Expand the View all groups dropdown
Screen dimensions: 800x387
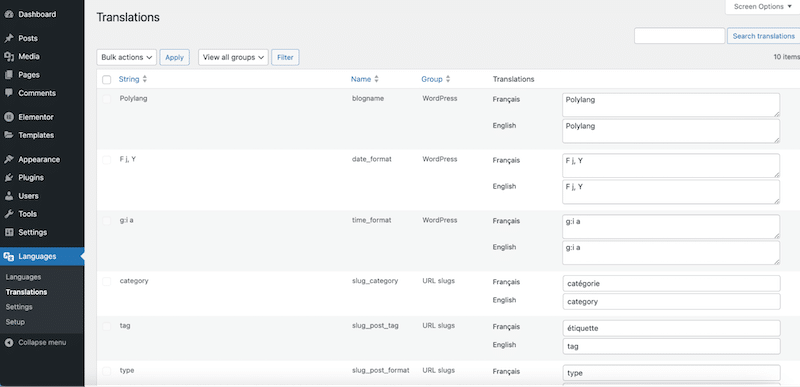(x=233, y=58)
